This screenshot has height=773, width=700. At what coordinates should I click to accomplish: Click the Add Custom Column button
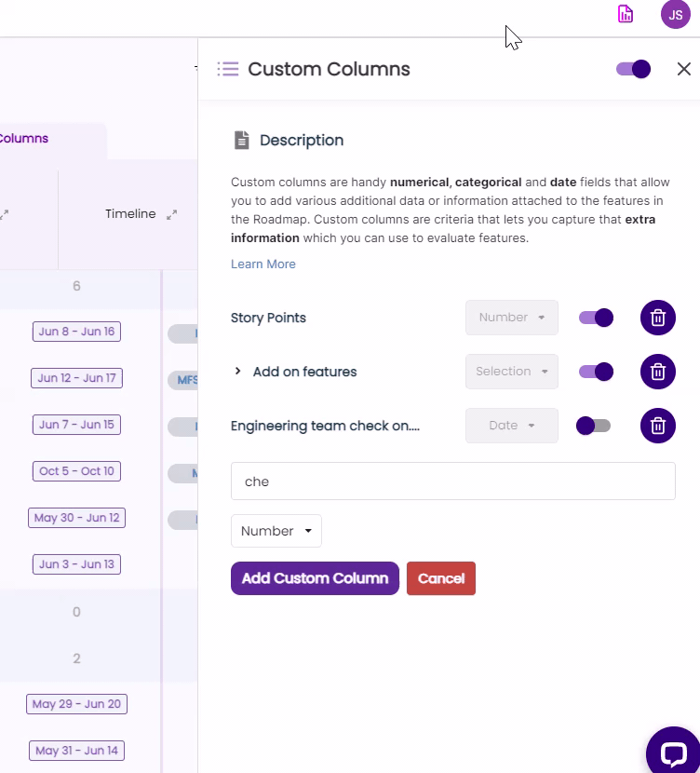pyautogui.click(x=315, y=578)
